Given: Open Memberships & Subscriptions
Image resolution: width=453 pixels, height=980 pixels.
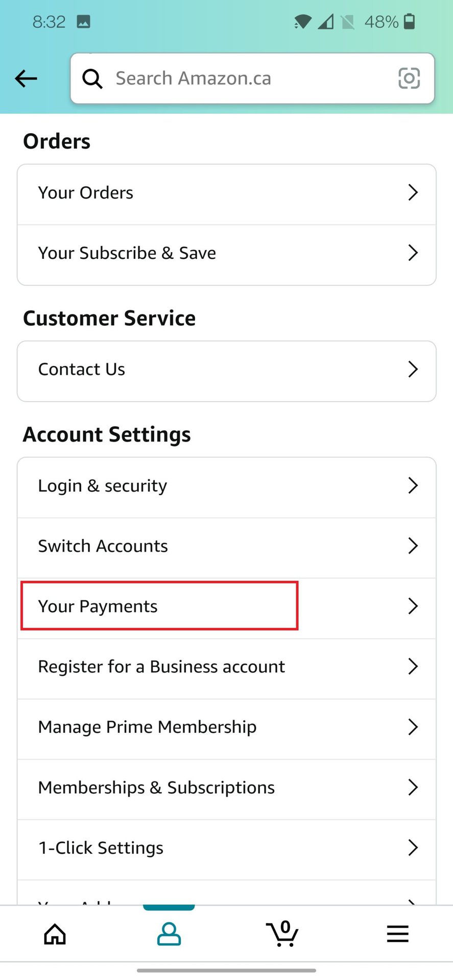Looking at the screenshot, I should tap(156, 788).
